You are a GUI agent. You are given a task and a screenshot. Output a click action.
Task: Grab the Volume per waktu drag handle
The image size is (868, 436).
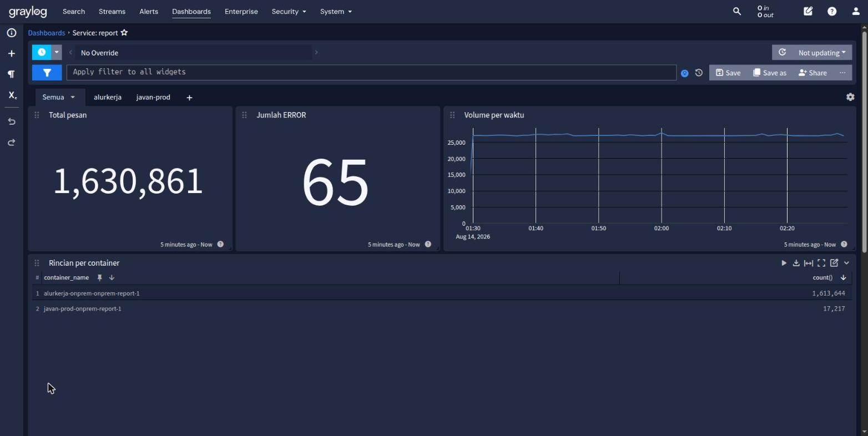452,115
